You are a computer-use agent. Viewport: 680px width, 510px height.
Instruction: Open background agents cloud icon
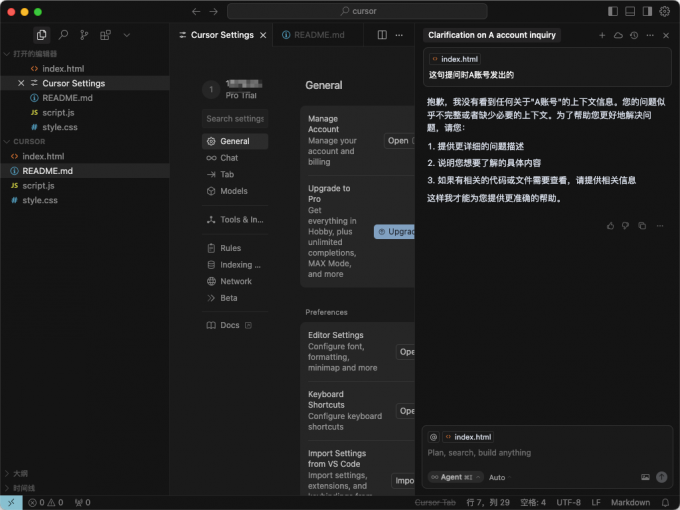point(618,35)
